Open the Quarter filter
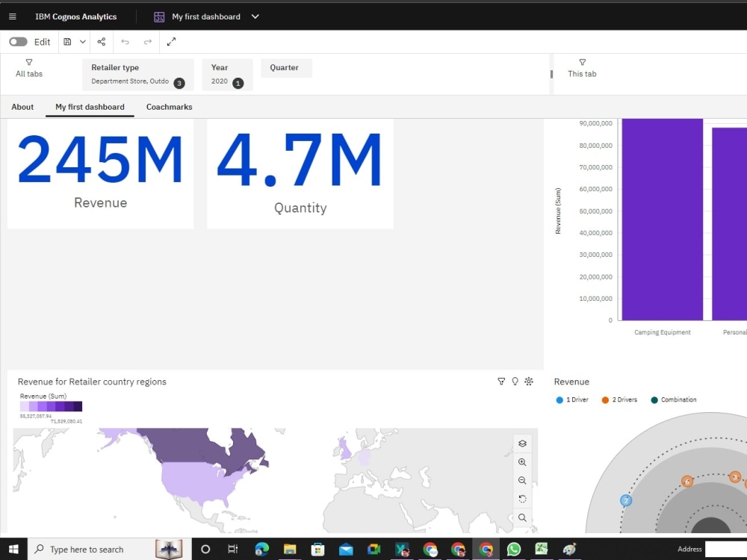The height and width of the screenshot is (560, 747). point(286,68)
